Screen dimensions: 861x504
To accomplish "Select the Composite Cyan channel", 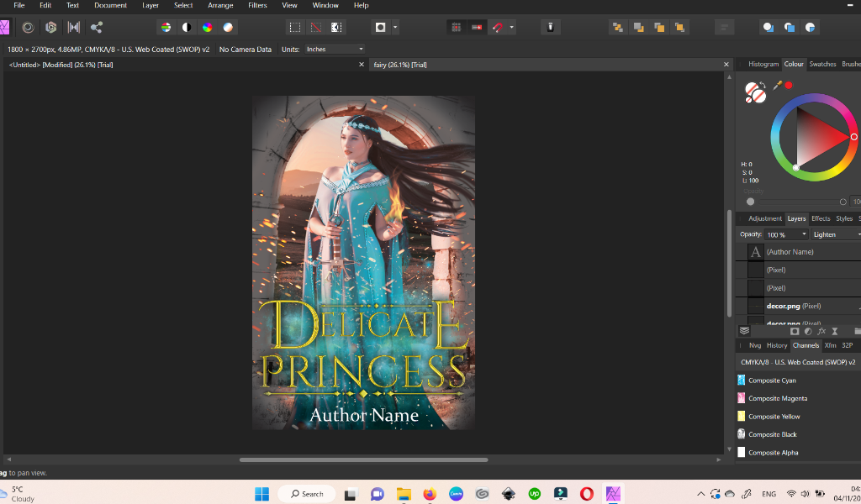I will click(x=772, y=381).
